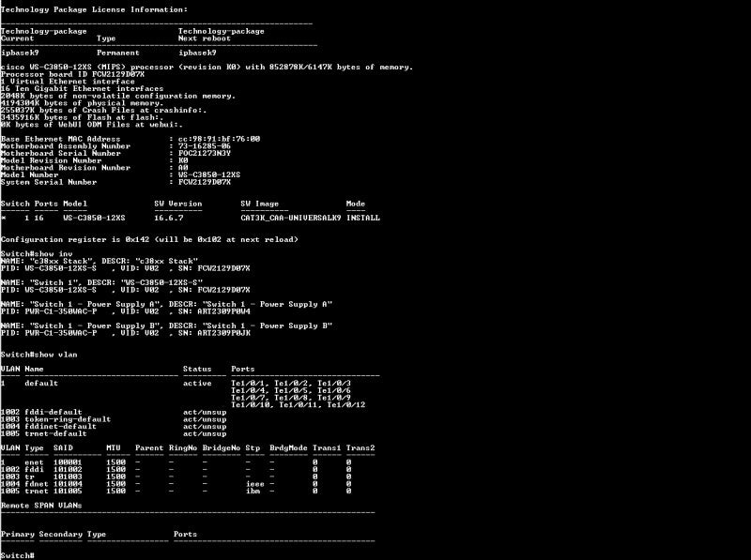
Task: Click VLAN name 'fddinet-default'
Action: click(60, 426)
